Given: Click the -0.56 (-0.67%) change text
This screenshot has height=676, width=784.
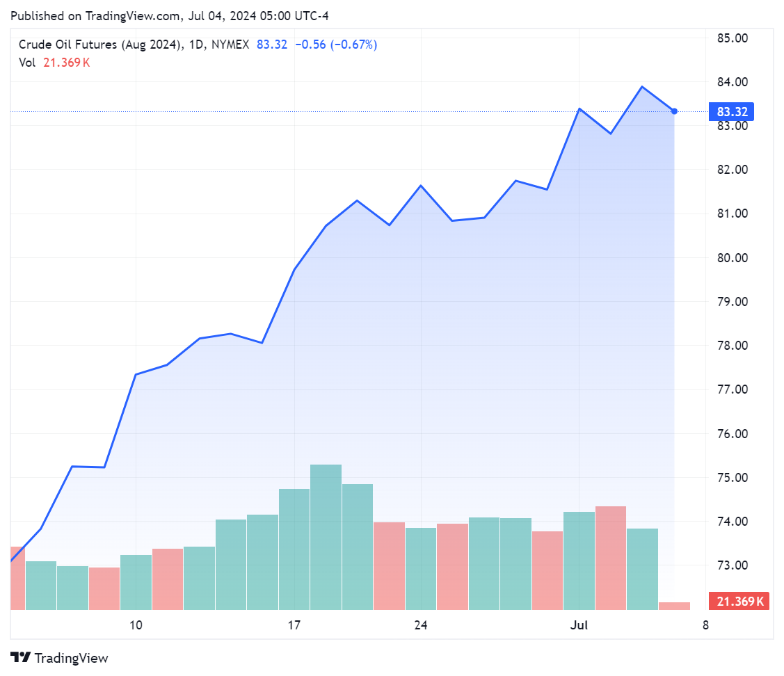Looking at the screenshot, I should click(336, 45).
